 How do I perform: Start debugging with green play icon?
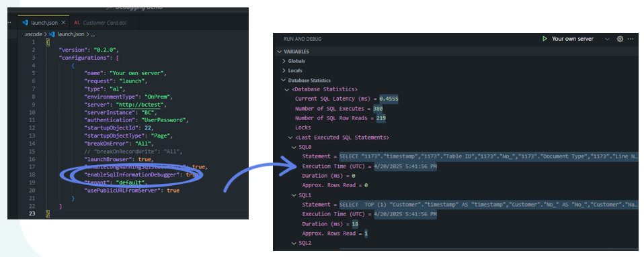pyautogui.click(x=545, y=39)
